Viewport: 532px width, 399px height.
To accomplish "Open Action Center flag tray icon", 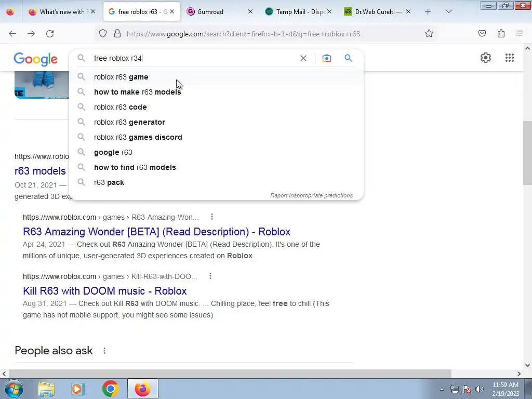I will click(x=467, y=389).
